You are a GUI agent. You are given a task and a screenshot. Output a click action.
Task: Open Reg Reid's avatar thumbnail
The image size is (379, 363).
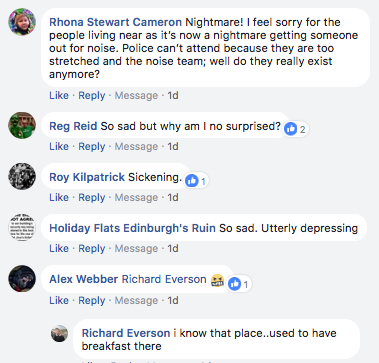22,125
